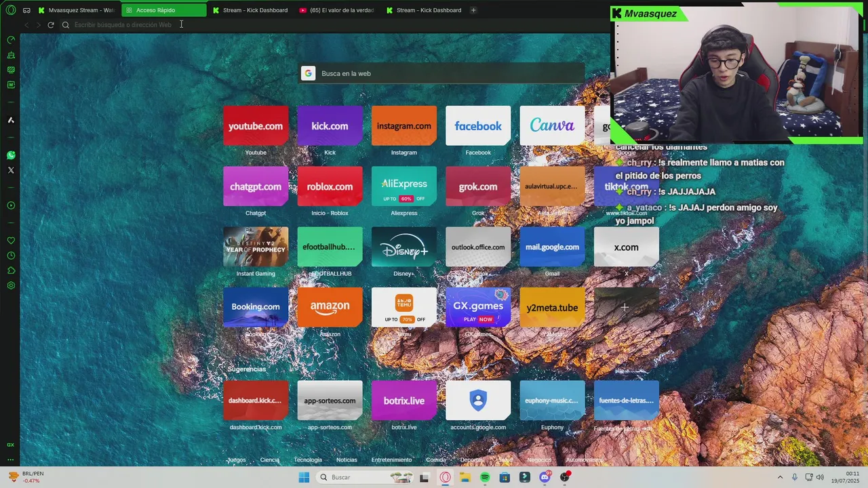
Task: Select the Acceso Rápido tab
Action: pos(164,10)
